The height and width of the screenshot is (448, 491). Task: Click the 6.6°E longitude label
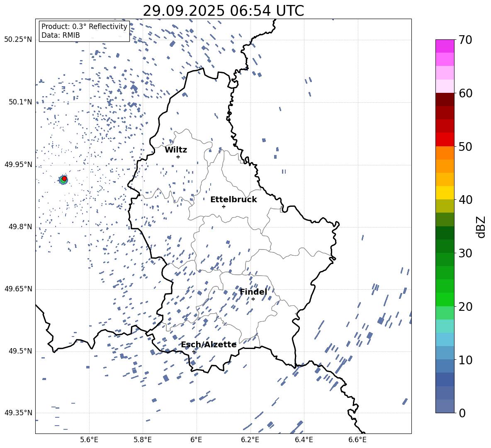(x=357, y=440)
